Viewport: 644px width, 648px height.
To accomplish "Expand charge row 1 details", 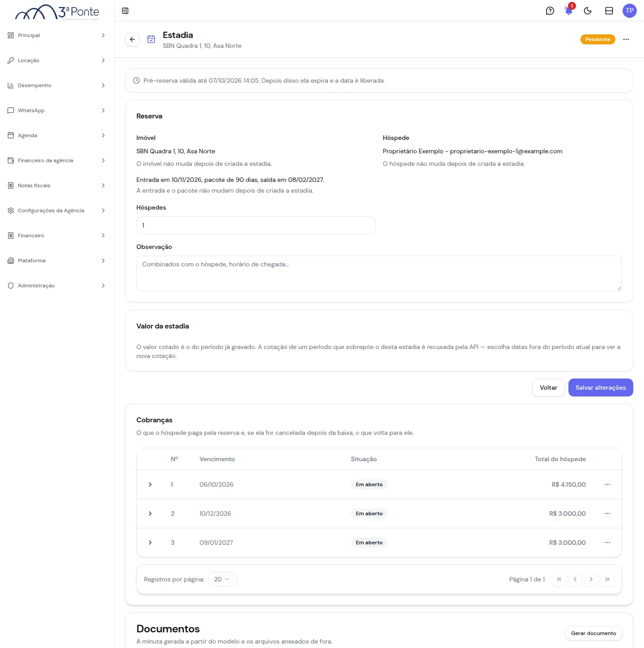I will tap(150, 484).
